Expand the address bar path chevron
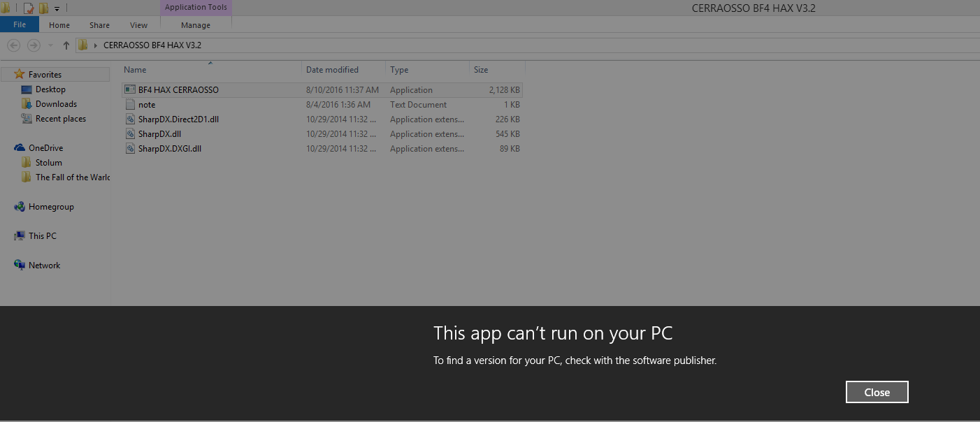 (x=95, y=45)
